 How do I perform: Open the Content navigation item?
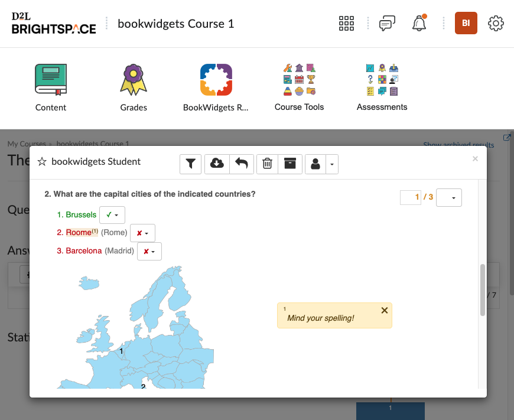[x=51, y=87]
